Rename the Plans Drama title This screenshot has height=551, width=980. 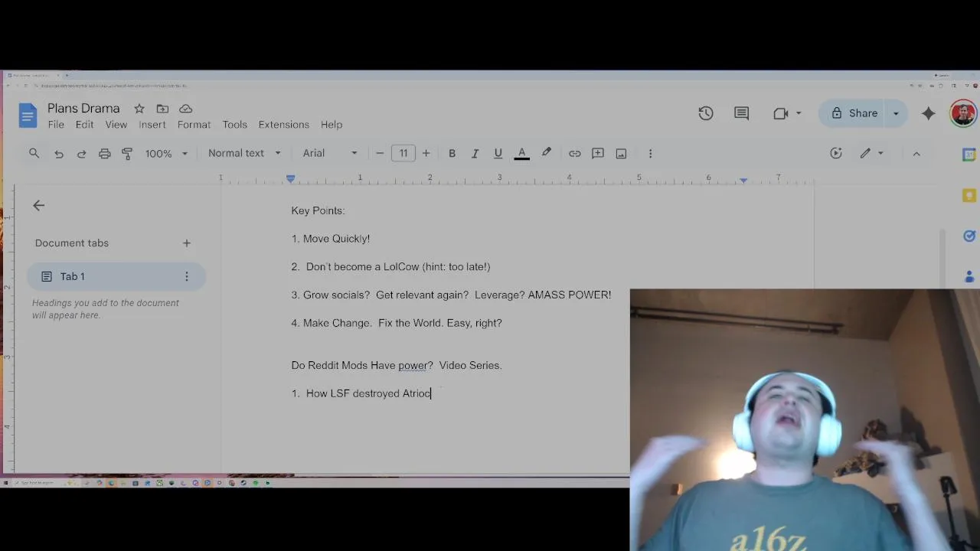[83, 109]
